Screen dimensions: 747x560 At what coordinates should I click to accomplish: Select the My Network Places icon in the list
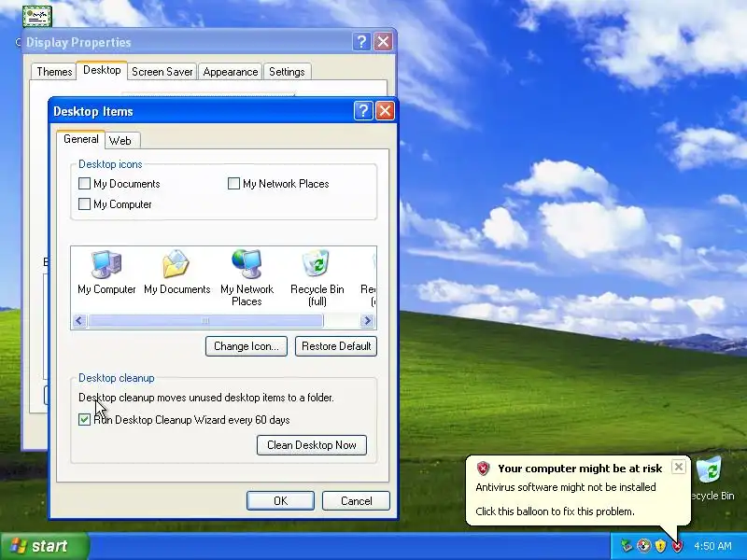pyautogui.click(x=247, y=277)
